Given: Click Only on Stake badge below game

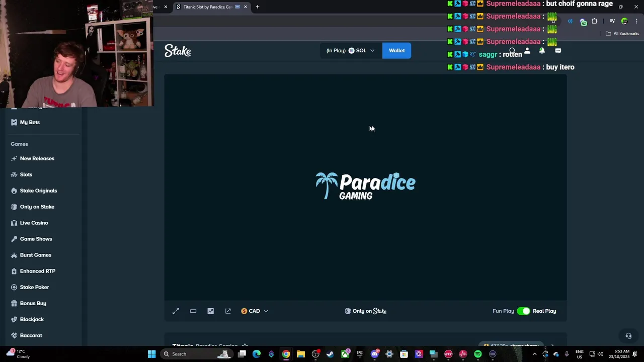Looking at the screenshot, I should click(x=366, y=311).
